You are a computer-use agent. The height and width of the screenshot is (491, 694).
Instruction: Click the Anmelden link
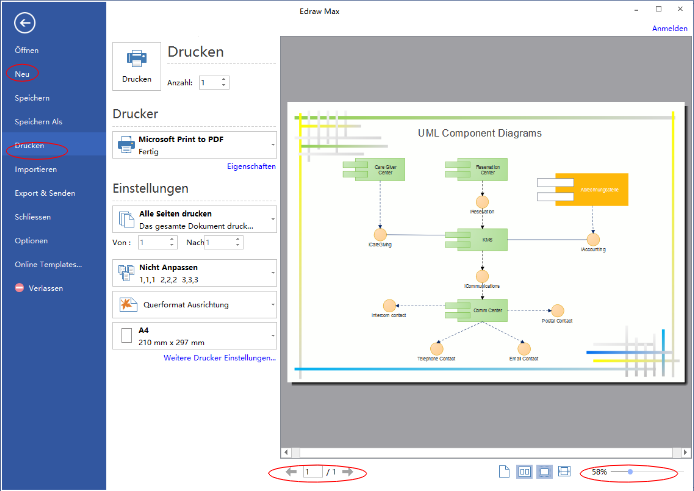(x=670, y=28)
